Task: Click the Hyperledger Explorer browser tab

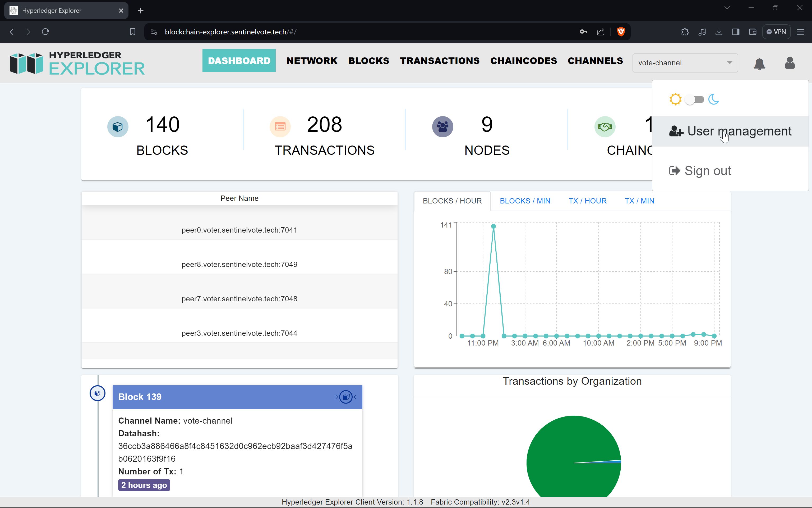Action: coord(66,10)
